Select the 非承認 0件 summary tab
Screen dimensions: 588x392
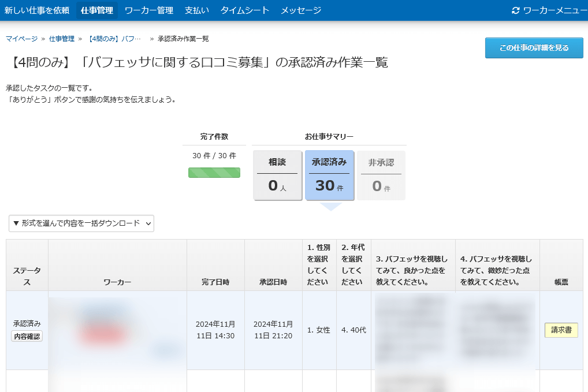[381, 175]
